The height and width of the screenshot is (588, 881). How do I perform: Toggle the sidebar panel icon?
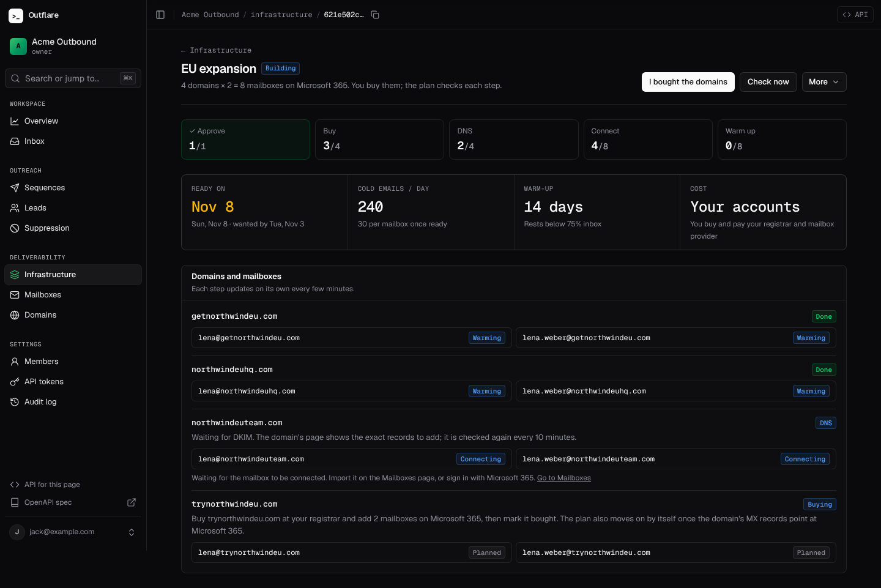pos(160,15)
